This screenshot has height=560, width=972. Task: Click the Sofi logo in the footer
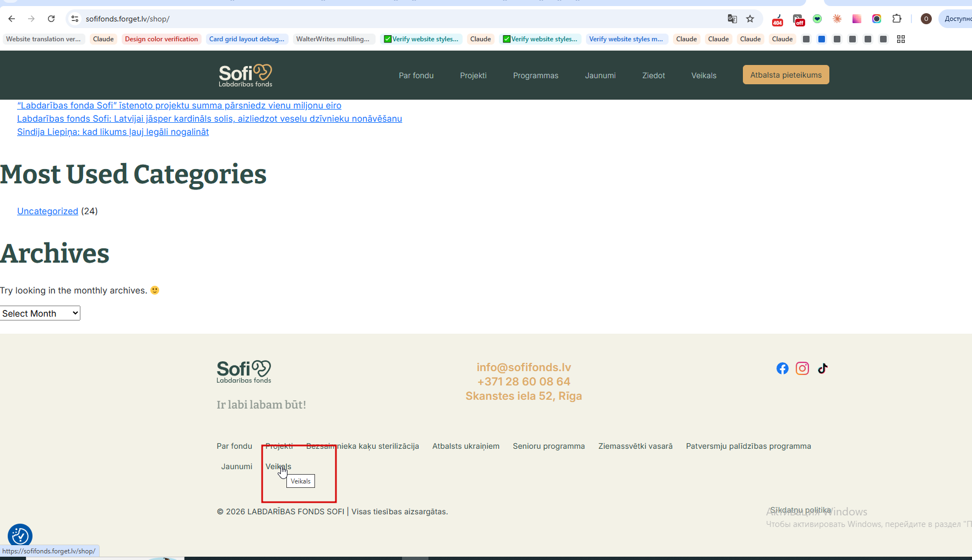(244, 372)
